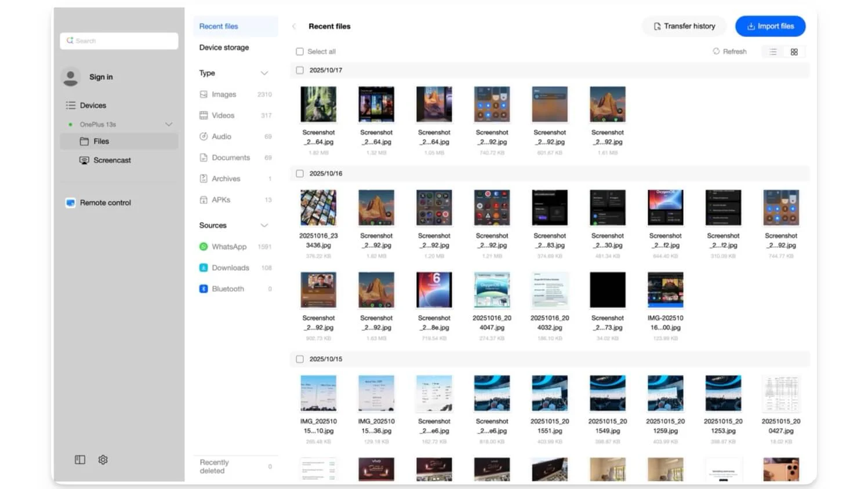The width and height of the screenshot is (868, 489).
Task: Tick the 2025/10/15 date group checkbox
Action: tap(300, 359)
